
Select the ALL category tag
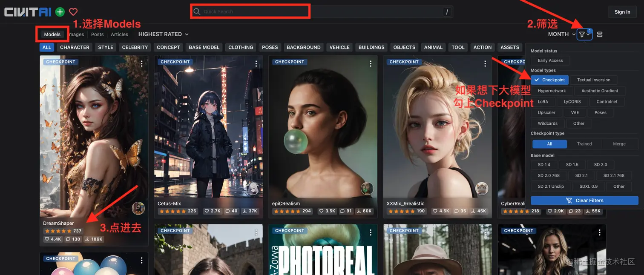(47, 47)
